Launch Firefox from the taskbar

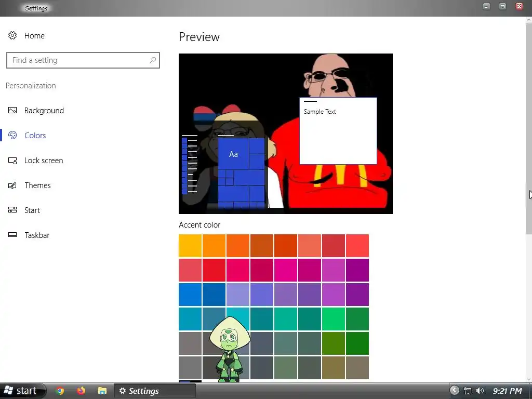coord(81,391)
